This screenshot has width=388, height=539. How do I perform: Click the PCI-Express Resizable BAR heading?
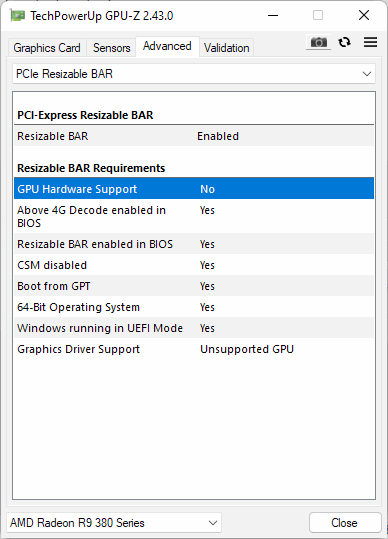85,115
